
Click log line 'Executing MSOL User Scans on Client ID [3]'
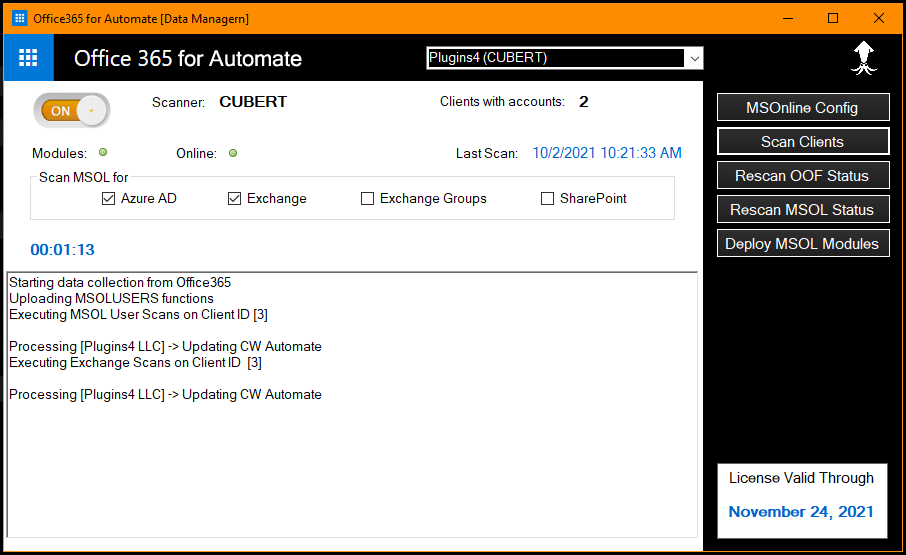138,315
